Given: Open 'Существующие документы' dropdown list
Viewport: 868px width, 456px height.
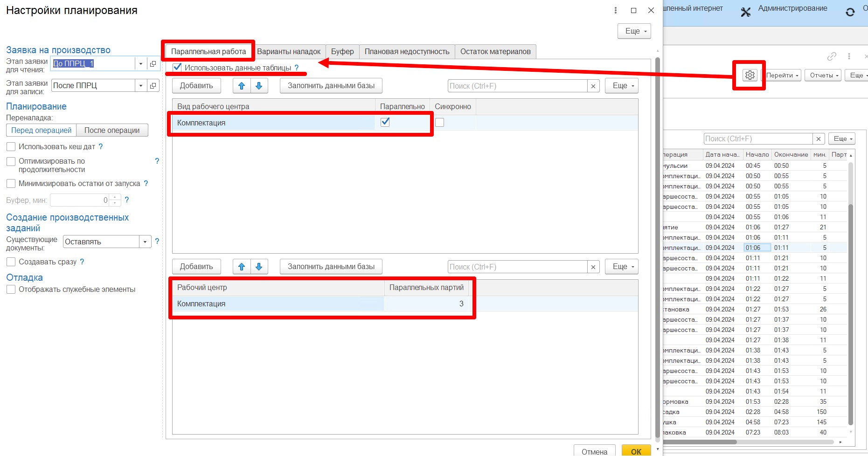Looking at the screenshot, I should tap(145, 242).
